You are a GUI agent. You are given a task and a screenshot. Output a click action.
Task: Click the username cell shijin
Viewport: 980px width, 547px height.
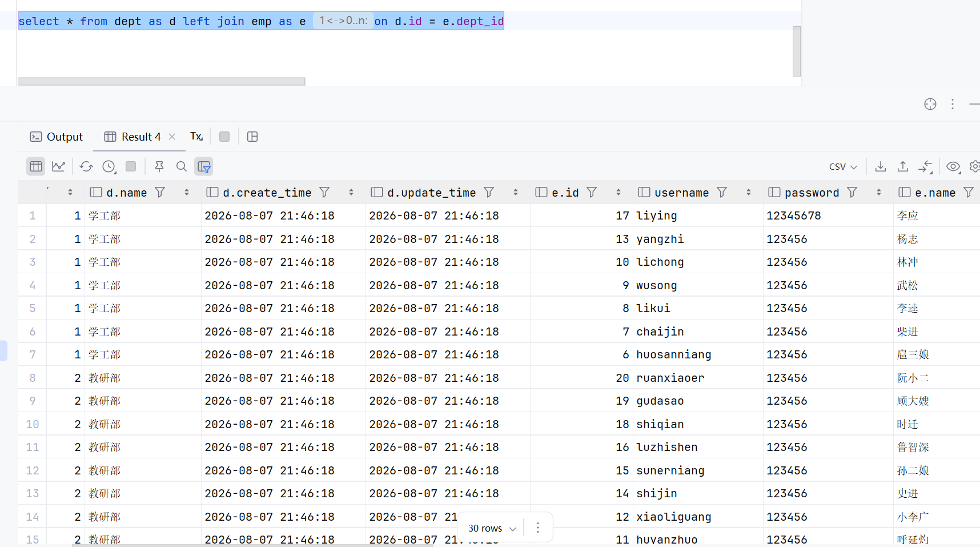(698, 493)
